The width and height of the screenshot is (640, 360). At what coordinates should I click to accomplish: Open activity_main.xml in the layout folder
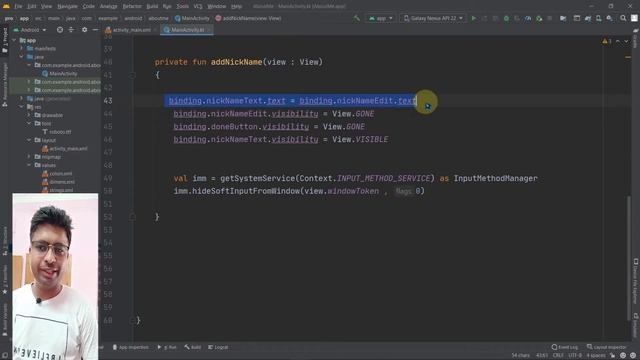[x=64, y=149]
